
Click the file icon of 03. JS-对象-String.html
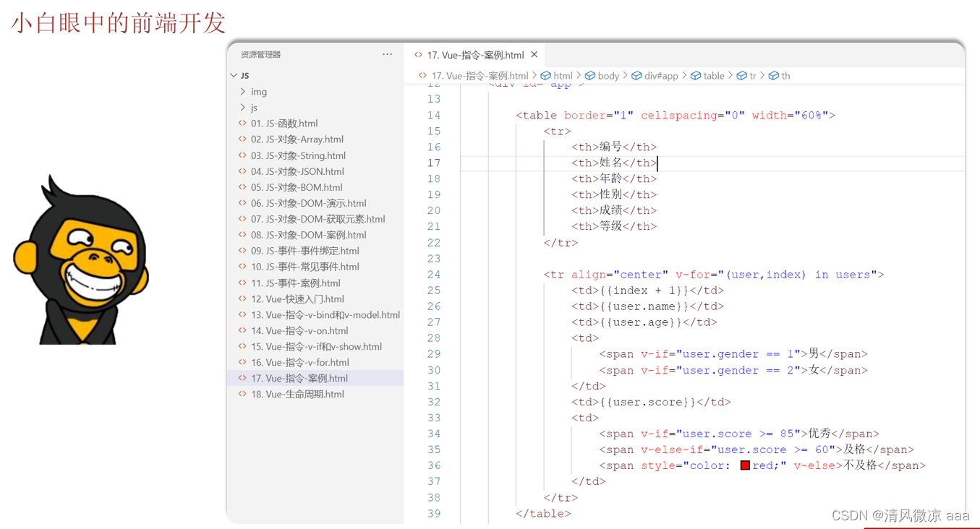click(242, 155)
